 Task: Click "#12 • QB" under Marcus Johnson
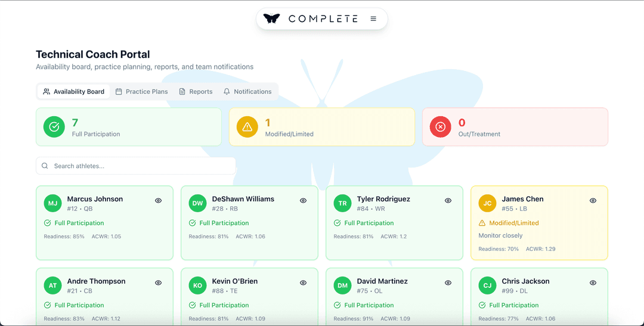pos(80,209)
